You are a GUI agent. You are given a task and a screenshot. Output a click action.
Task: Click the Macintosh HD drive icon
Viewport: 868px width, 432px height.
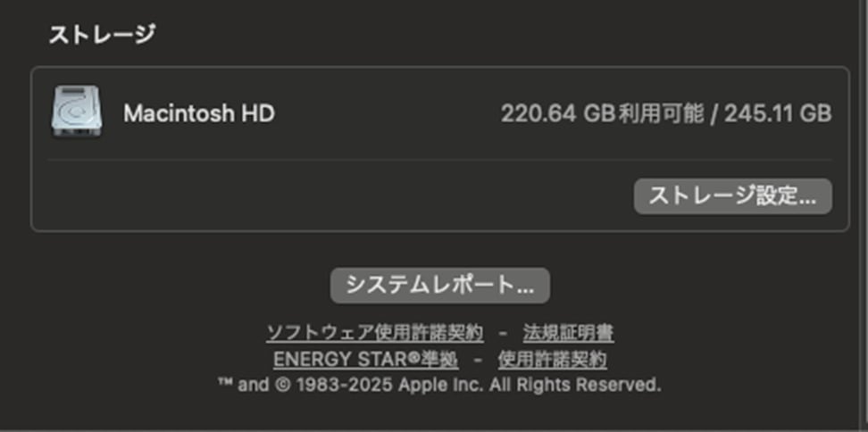pyautogui.click(x=76, y=112)
